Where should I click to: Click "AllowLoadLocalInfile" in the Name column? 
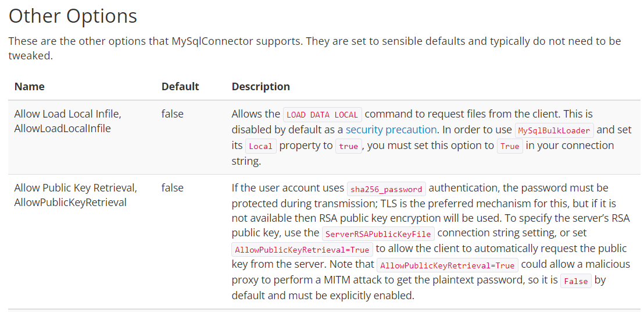(62, 128)
